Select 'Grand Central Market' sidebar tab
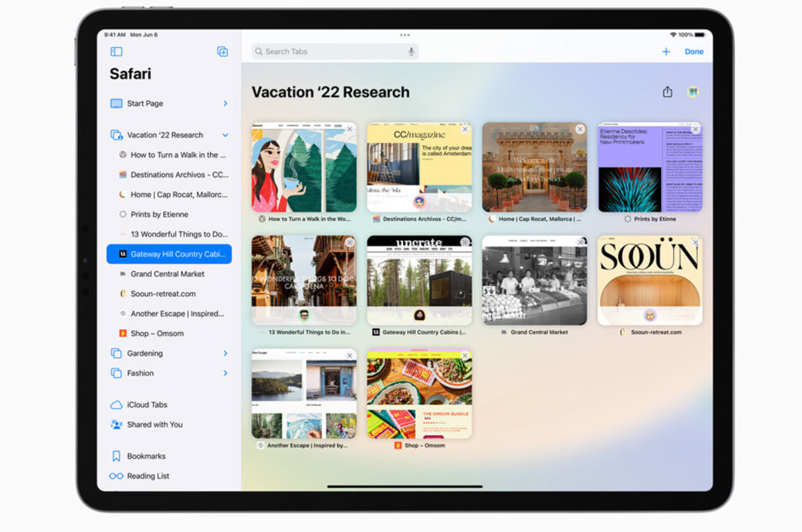Viewport: 802px width, 532px height. [169, 274]
